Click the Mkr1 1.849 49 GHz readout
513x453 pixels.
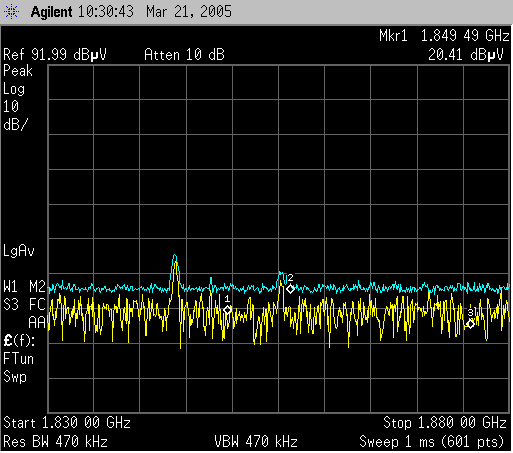point(444,36)
